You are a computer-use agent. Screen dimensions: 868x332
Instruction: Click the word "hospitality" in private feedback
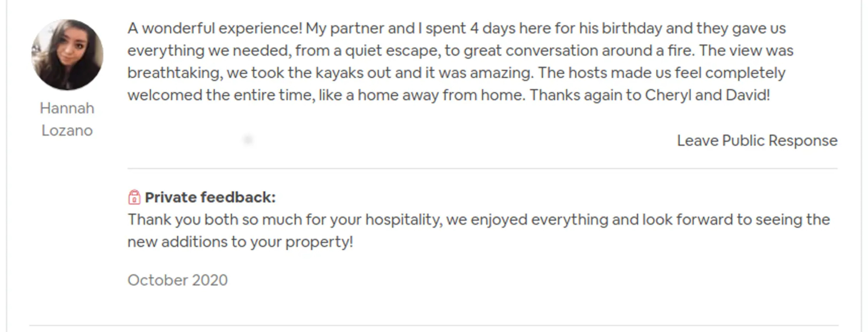pyautogui.click(x=403, y=220)
